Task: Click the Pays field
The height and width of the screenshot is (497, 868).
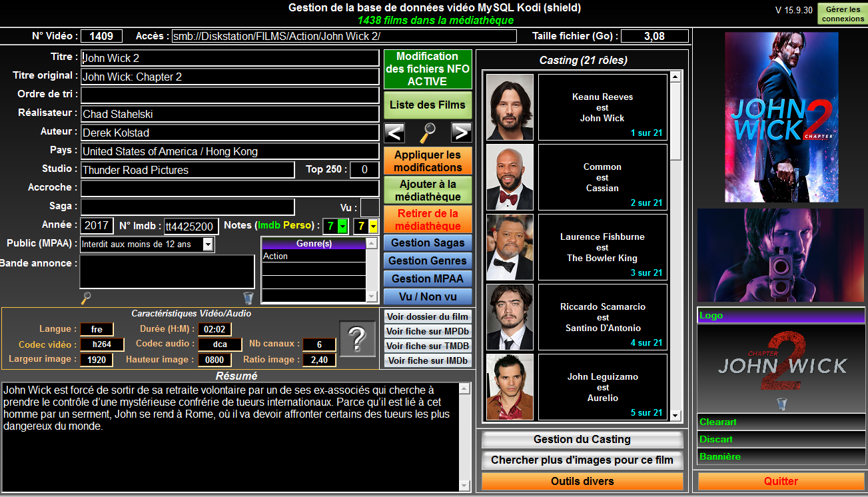Action: tap(230, 151)
